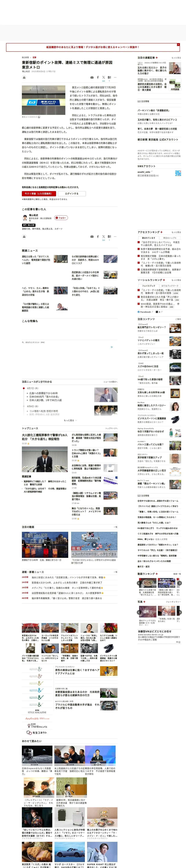186x868 pixels.
Task: Open ブラジルに中国自動車大手が進出 article
Action: 77,706
